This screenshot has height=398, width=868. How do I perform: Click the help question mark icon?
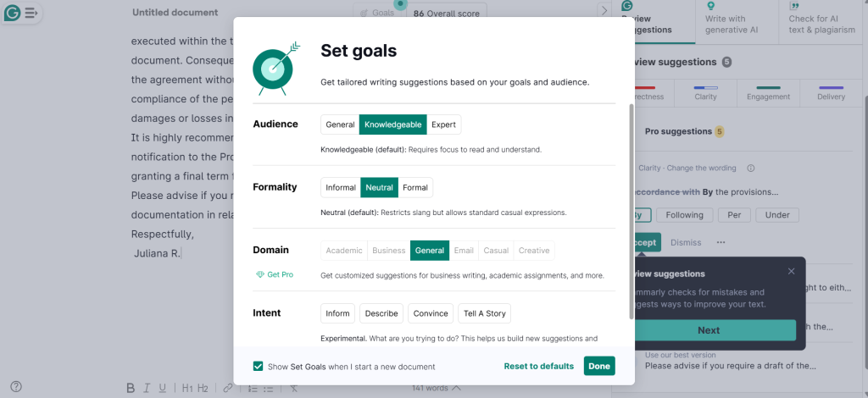click(x=15, y=387)
